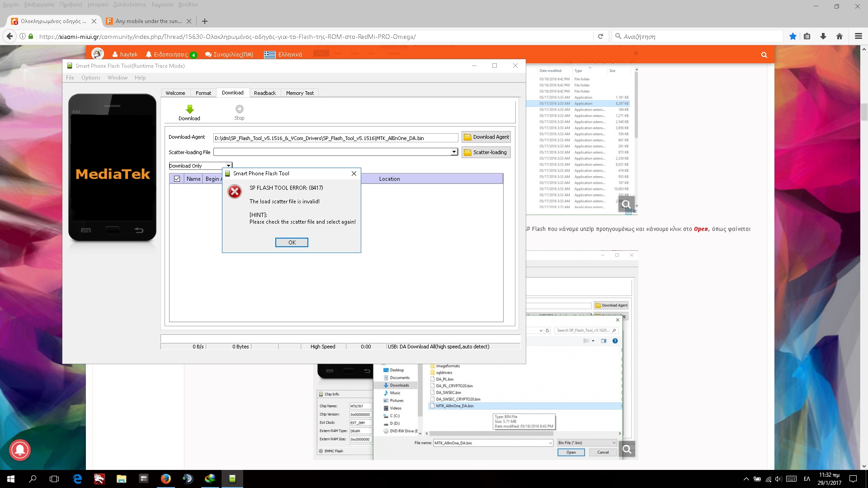The width and height of the screenshot is (868, 488).
Task: Open Firefox from the Windows taskbar
Action: pos(165,479)
